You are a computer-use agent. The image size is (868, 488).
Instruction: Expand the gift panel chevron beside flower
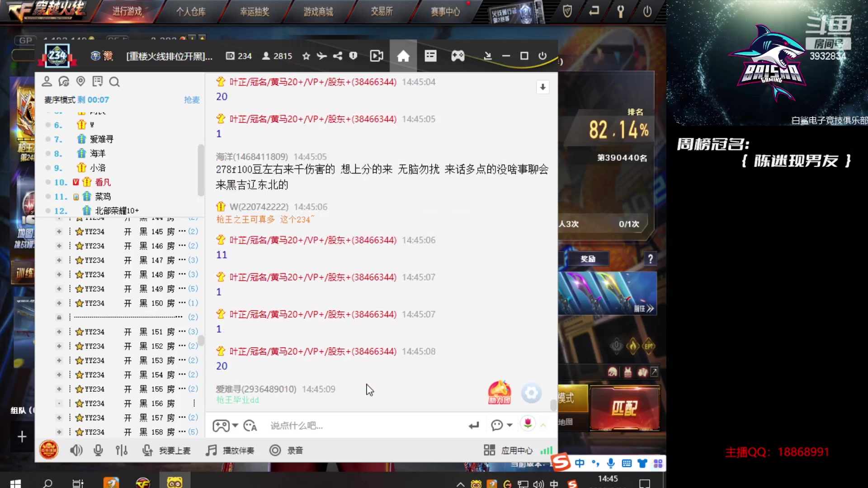point(543,425)
